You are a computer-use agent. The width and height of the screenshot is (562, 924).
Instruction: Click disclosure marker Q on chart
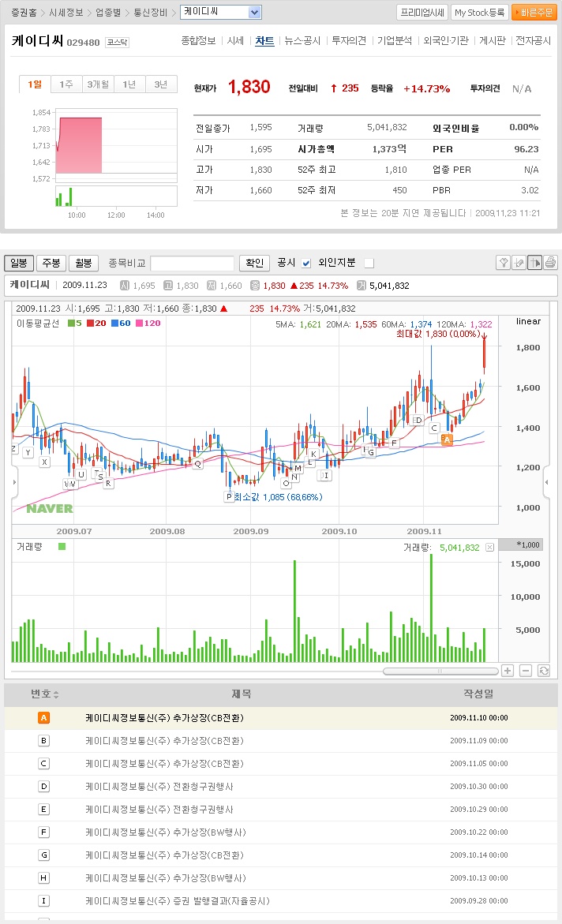click(197, 464)
